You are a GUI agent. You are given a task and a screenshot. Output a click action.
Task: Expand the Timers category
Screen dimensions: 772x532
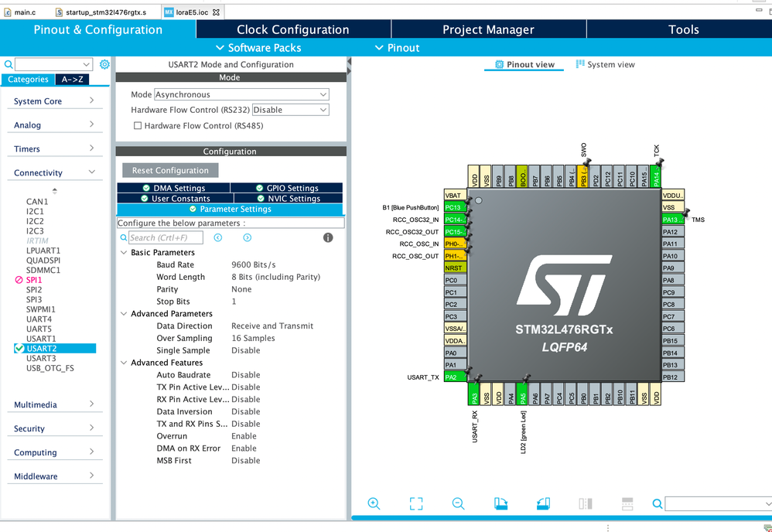[x=55, y=148]
